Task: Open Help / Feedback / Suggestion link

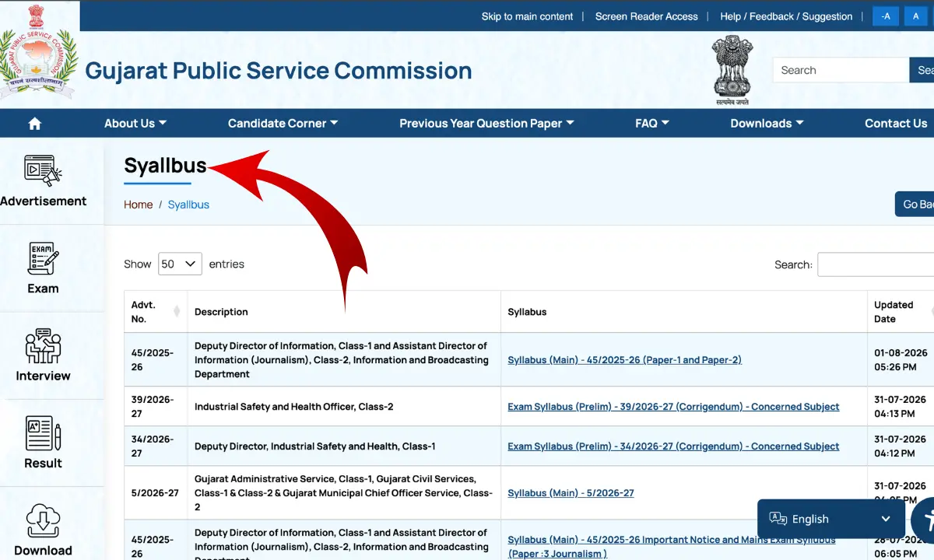Action: pyautogui.click(x=786, y=16)
